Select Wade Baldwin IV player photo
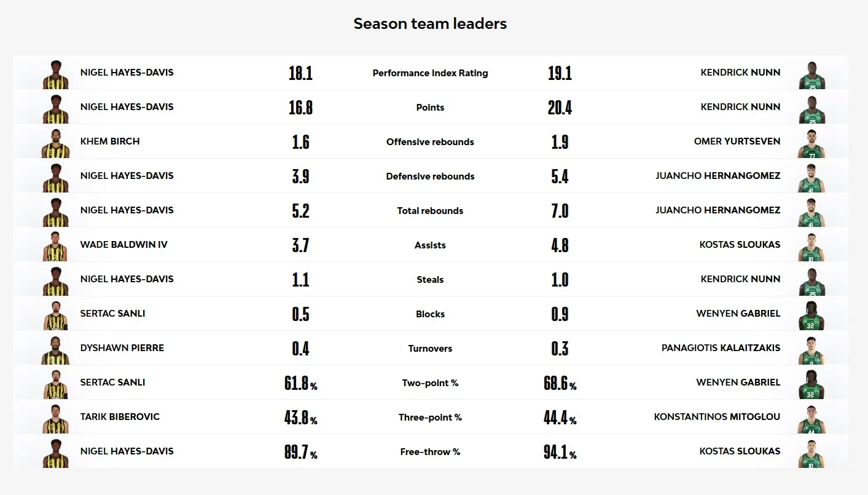 point(55,246)
